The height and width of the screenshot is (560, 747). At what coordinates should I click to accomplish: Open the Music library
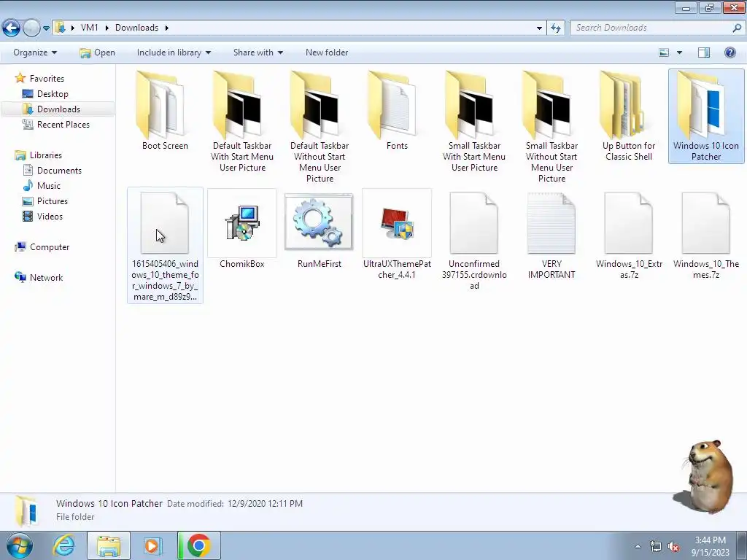pyautogui.click(x=49, y=186)
